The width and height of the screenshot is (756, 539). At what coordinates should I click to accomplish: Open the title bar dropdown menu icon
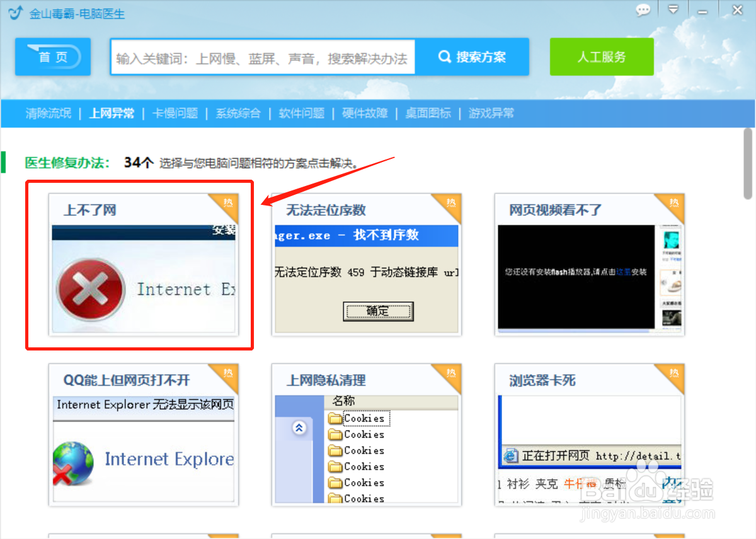(x=673, y=9)
